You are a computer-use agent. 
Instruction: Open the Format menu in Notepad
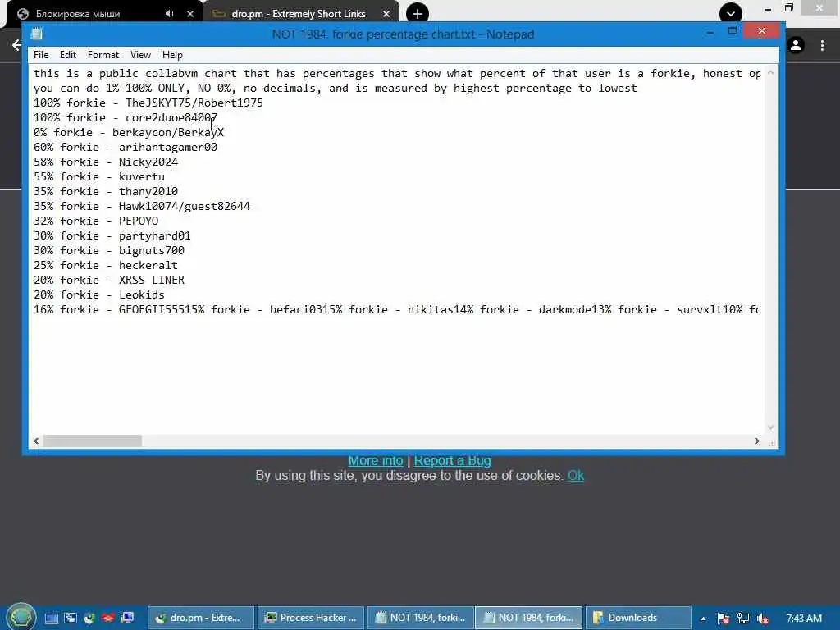[103, 55]
